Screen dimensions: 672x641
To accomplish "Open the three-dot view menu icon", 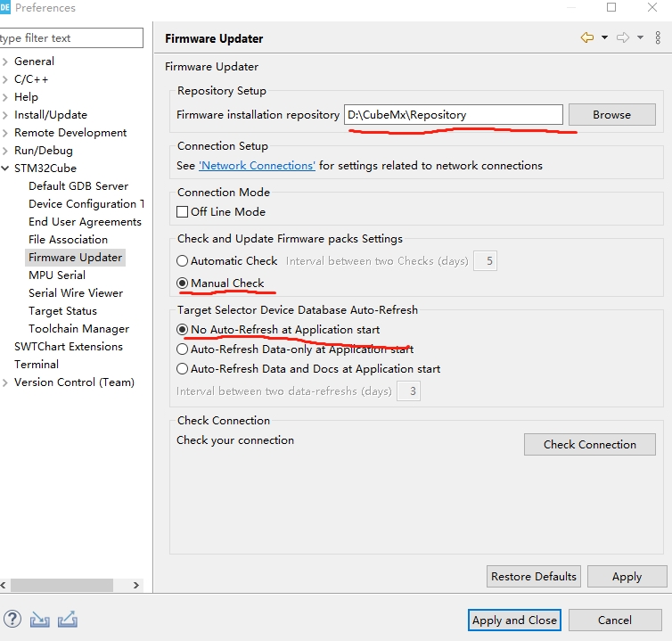I will tap(658, 38).
